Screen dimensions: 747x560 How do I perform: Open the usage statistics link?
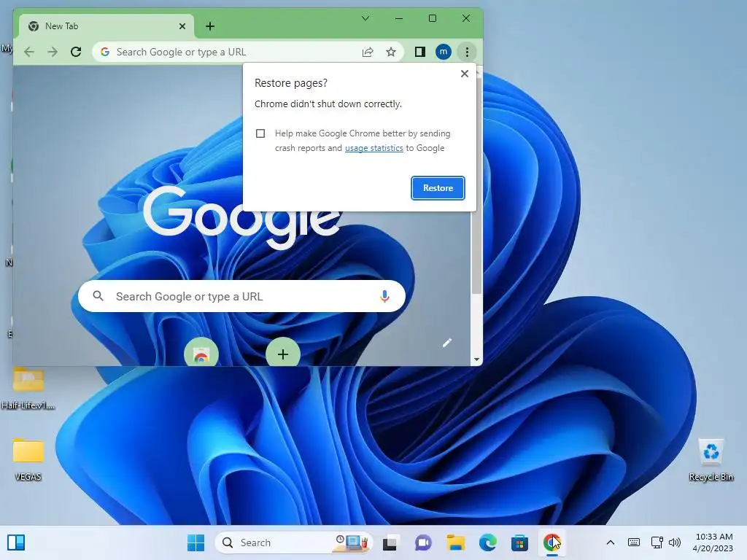point(374,148)
